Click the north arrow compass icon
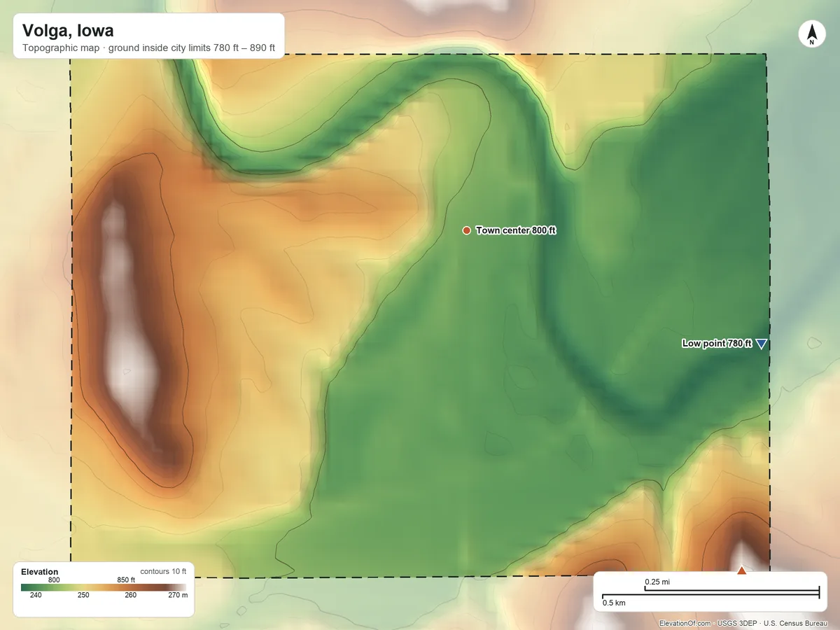Viewport: 840px width, 630px height. pyautogui.click(x=812, y=34)
